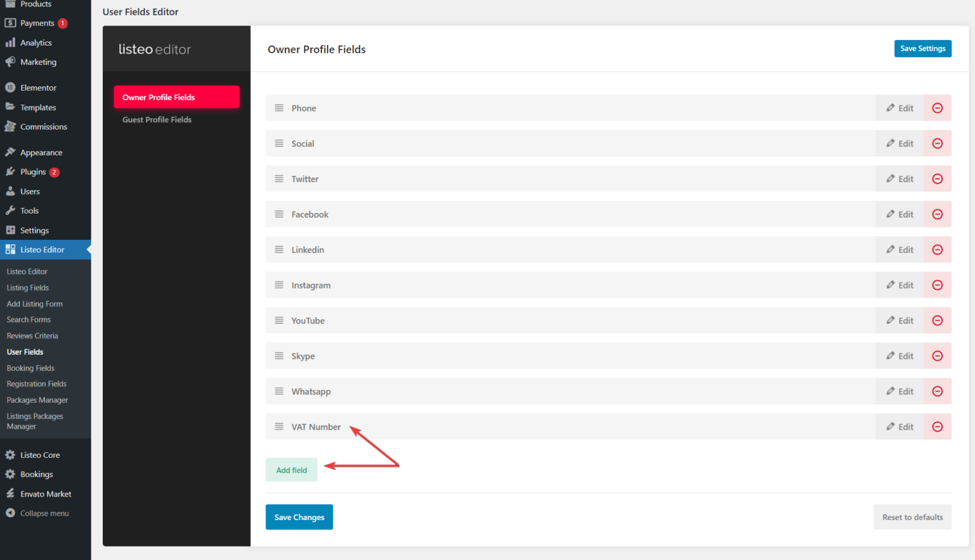975x560 pixels.
Task: Open the Listing Fields submenu item
Action: (x=28, y=288)
